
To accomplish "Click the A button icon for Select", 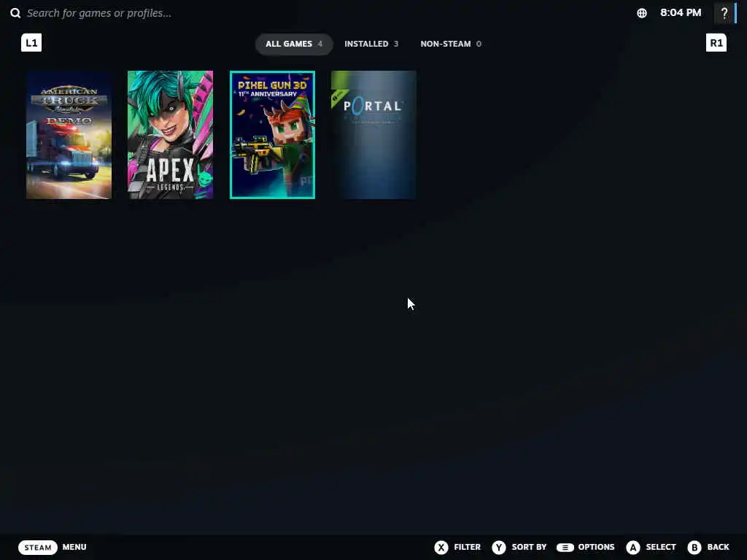I will click(633, 547).
